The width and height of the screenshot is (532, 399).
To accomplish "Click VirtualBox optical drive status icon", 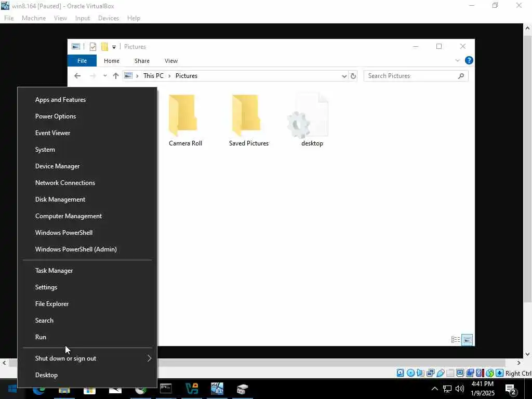I will 410,373.
